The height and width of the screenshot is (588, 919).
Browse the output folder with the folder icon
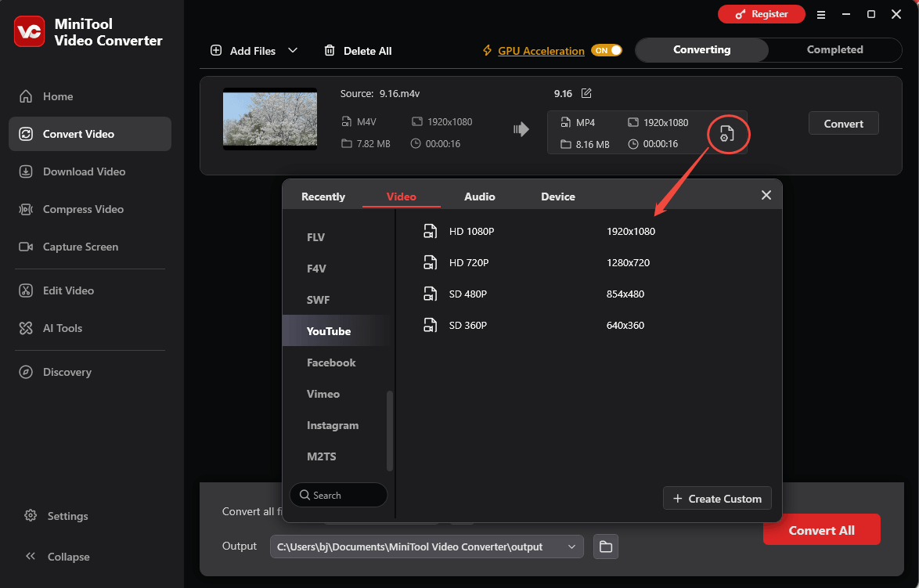[605, 547]
